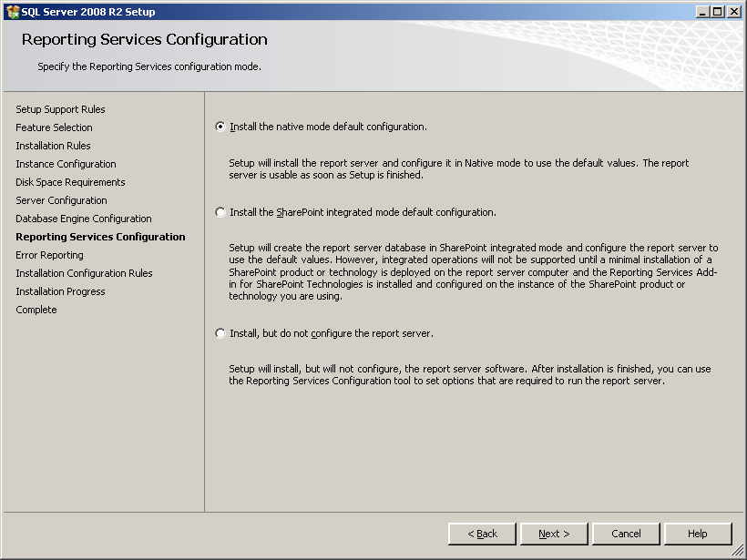Viewport: 747px width, 560px height.
Task: Click the window resize grip corner
Action: click(737, 550)
